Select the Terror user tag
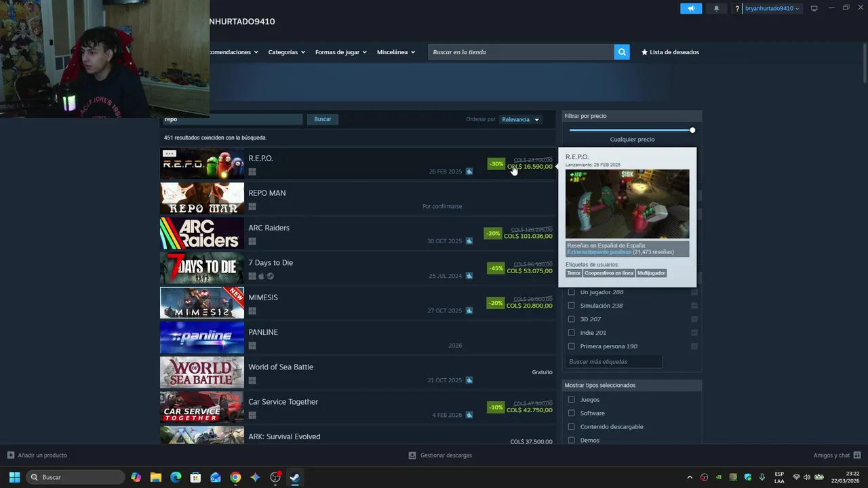 pos(574,273)
